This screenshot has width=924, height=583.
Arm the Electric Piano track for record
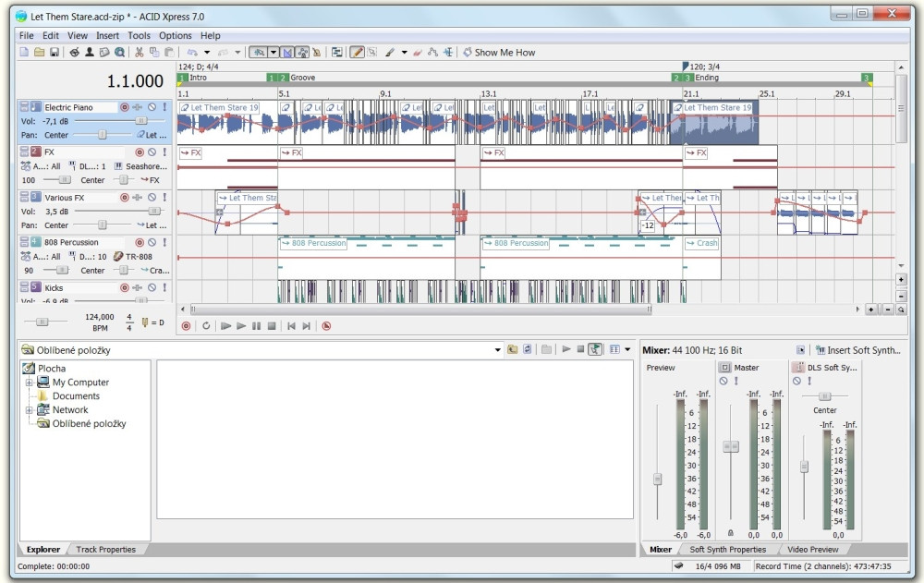[x=125, y=107]
